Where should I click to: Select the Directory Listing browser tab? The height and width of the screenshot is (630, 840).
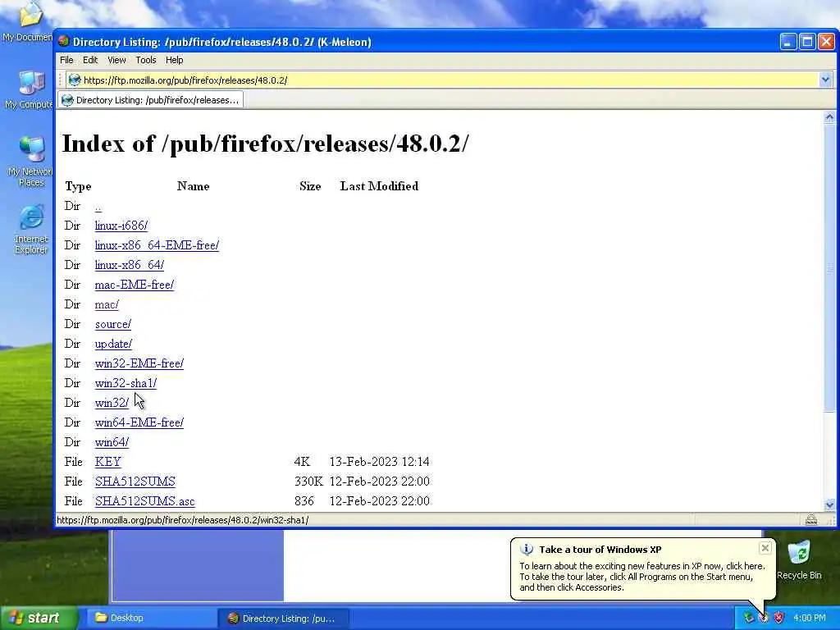click(x=151, y=99)
